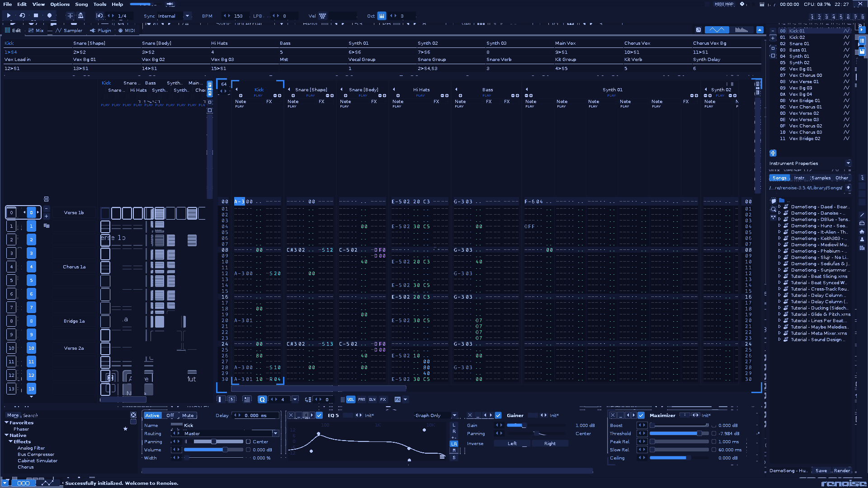The image size is (868, 488).
Task: Clear the effects search box
Action: click(x=133, y=415)
